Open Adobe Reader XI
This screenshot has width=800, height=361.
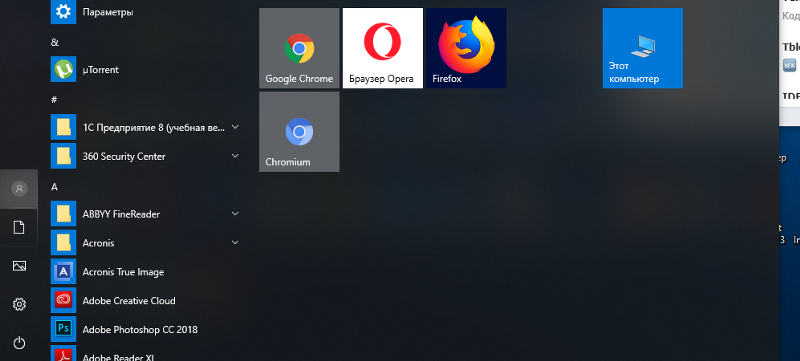[145, 354]
